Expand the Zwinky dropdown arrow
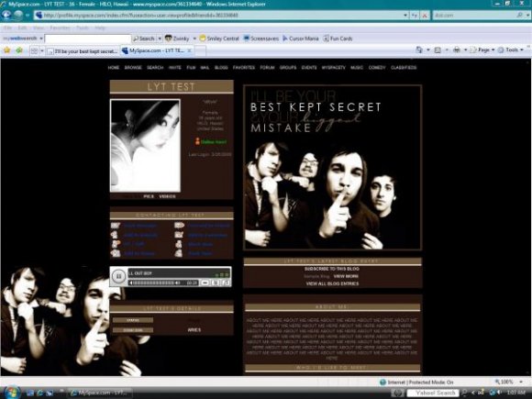Viewport: 532px width, 399px height. (x=194, y=39)
